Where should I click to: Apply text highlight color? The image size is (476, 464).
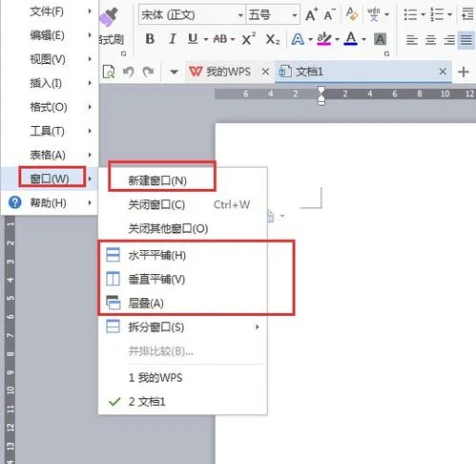(x=324, y=39)
